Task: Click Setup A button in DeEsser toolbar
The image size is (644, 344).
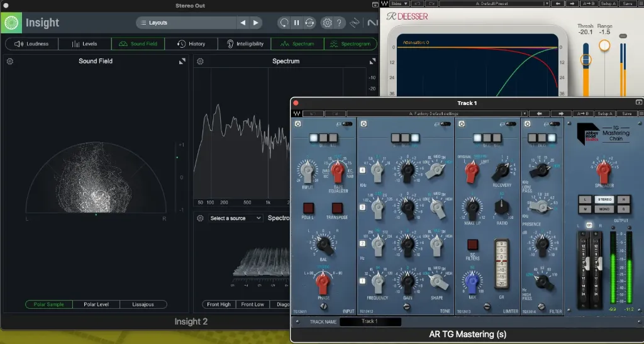Action: (x=608, y=4)
